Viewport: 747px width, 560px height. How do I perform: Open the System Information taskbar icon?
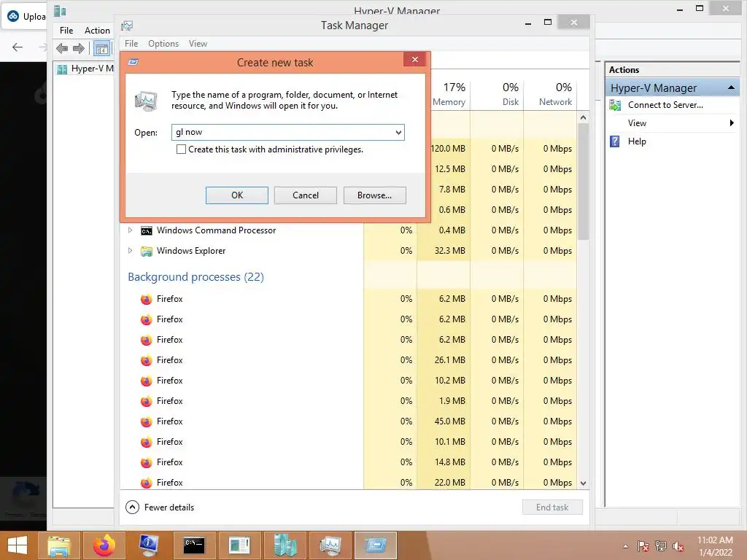point(149,545)
